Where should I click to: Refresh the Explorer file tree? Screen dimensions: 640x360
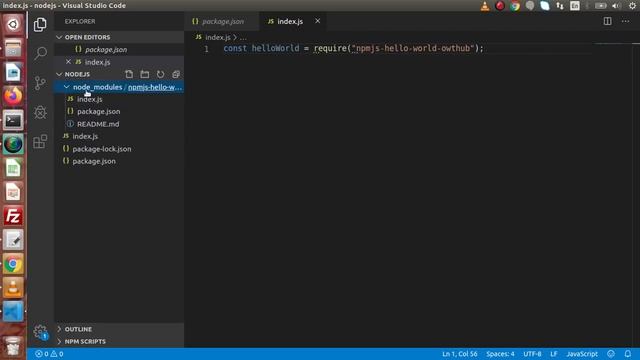(x=160, y=74)
